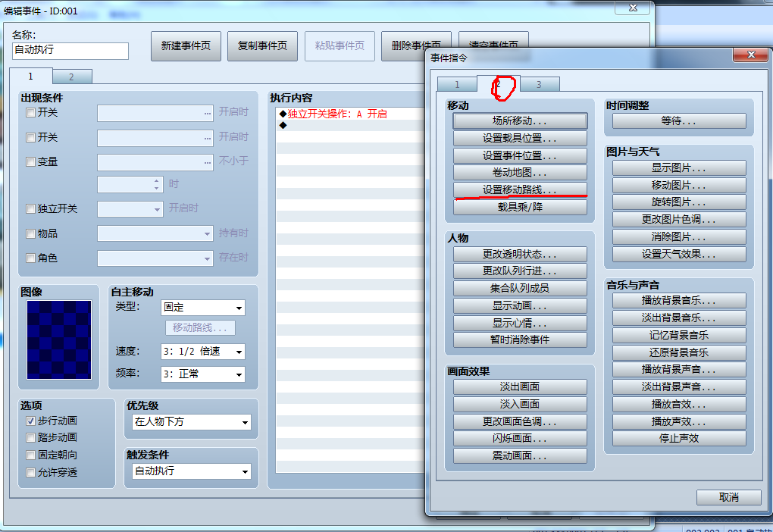This screenshot has width=773, height=532.
Task: Enable the 变量 condition checkbox
Action: pos(30,161)
